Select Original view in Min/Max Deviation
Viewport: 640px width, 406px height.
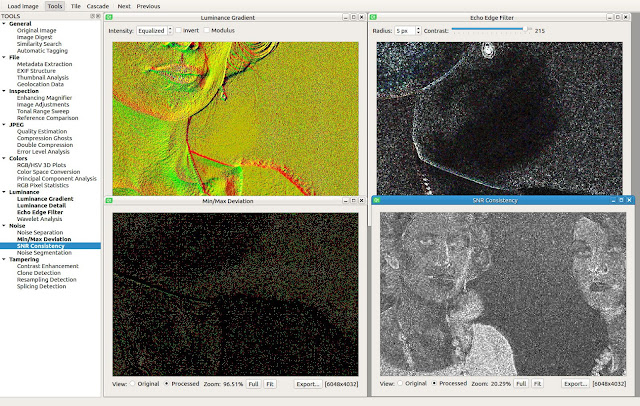(132, 384)
